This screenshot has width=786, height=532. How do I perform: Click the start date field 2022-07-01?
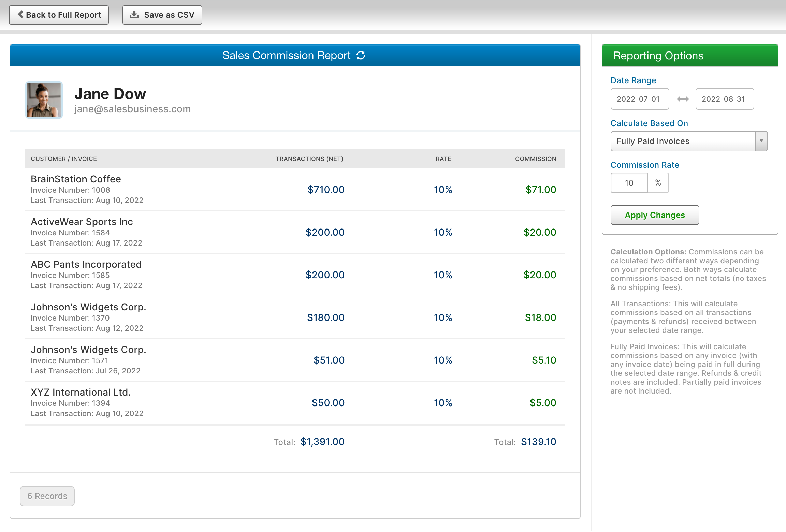click(x=640, y=99)
